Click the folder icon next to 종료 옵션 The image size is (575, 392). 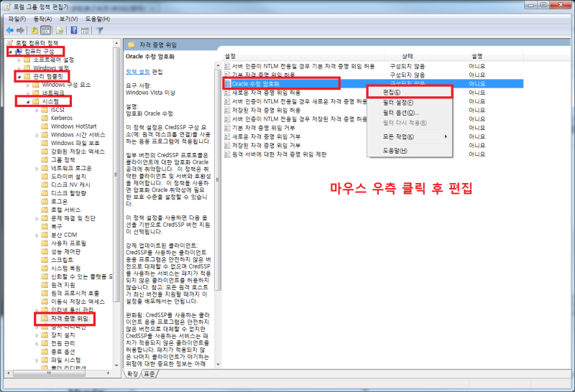click(x=45, y=352)
